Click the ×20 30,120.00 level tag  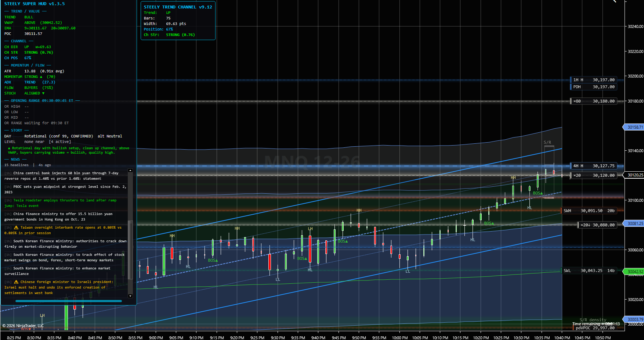(594, 175)
